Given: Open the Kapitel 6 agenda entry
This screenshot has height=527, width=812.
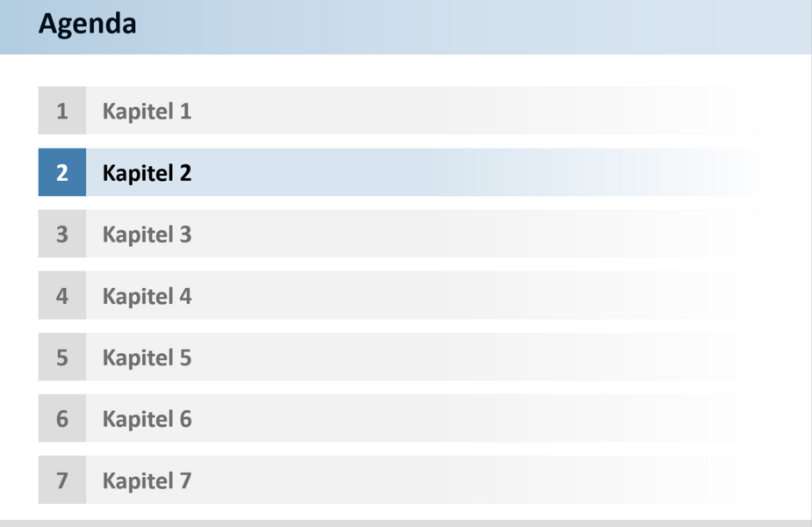Looking at the screenshot, I should click(x=147, y=419).
